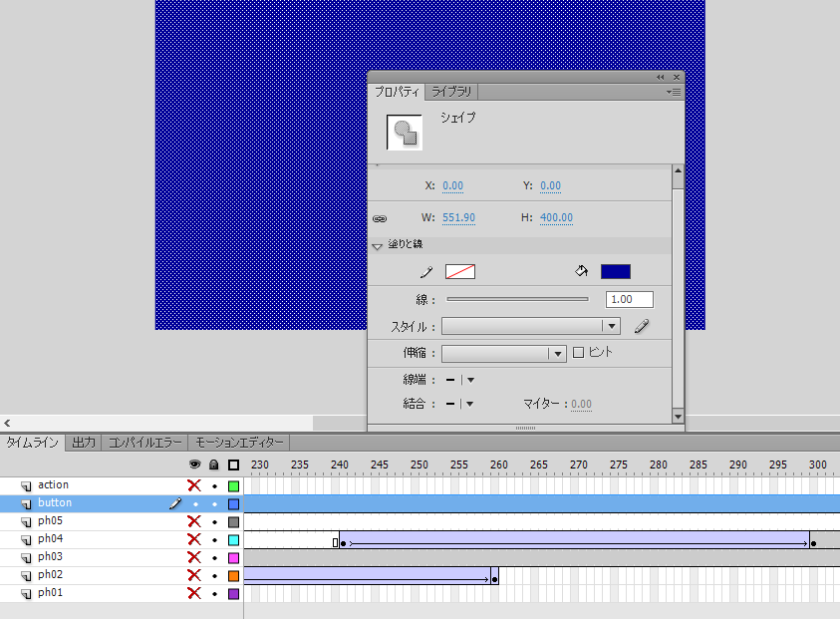This screenshot has height=619, width=840.
Task: Click the shape object icon in Properties
Action: [405, 132]
